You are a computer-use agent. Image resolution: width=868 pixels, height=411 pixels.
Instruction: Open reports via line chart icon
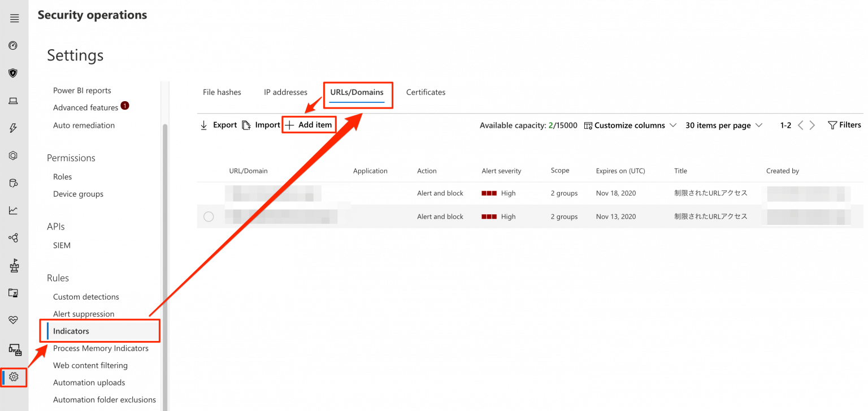pos(12,210)
